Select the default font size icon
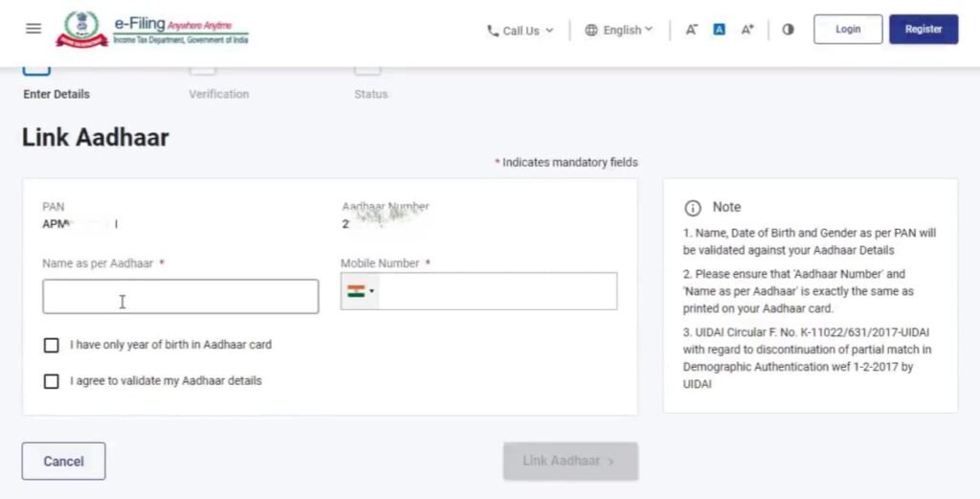 pyautogui.click(x=719, y=30)
